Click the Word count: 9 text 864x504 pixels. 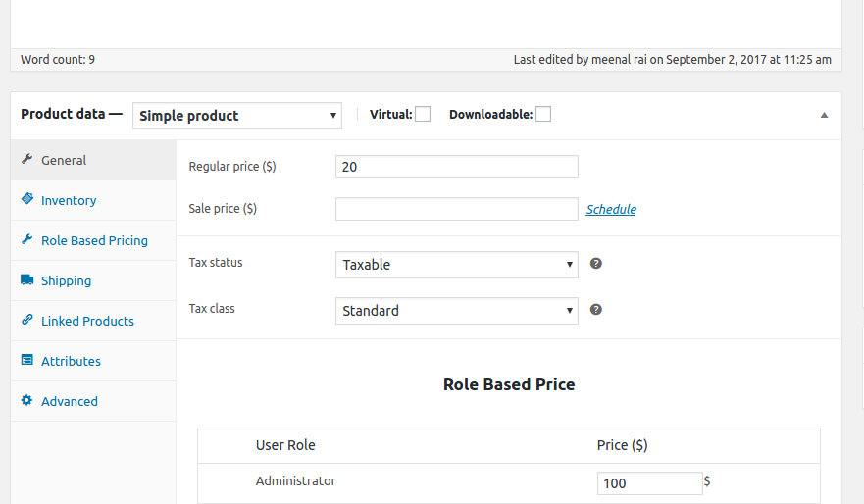58,60
